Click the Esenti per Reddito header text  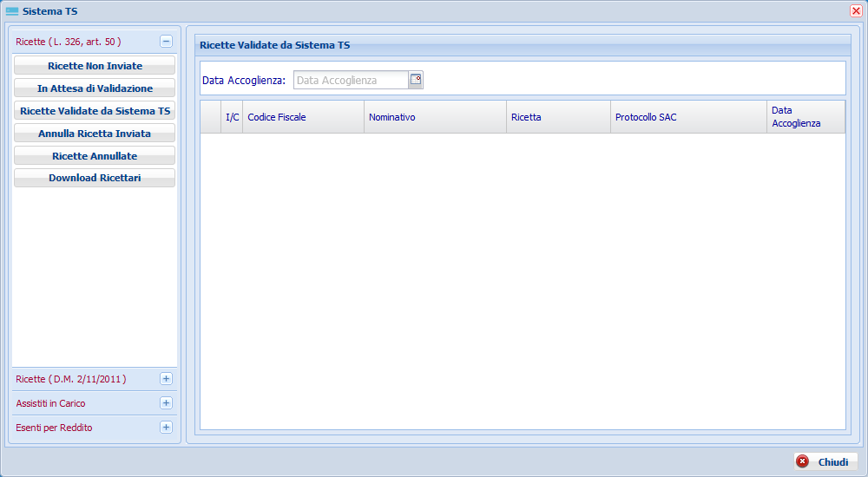[54, 428]
